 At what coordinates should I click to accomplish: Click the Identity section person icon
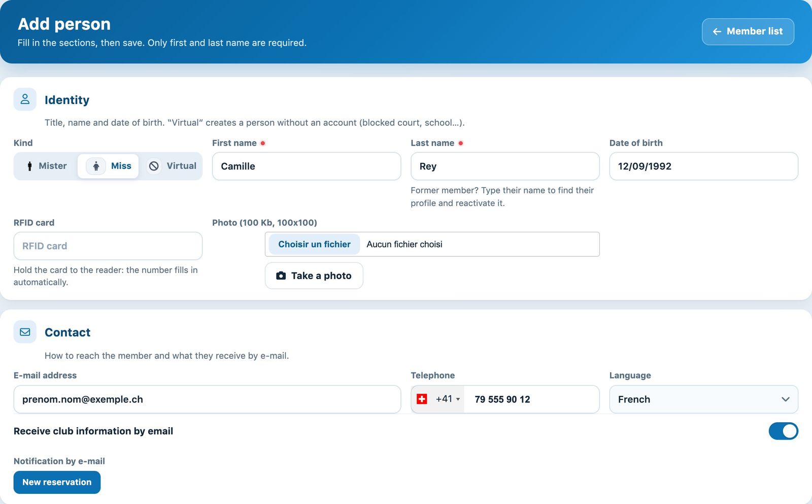(x=25, y=99)
